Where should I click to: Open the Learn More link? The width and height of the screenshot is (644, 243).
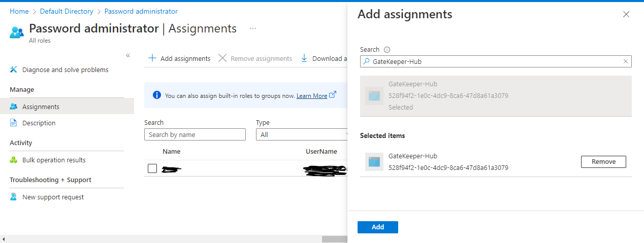coord(312,96)
